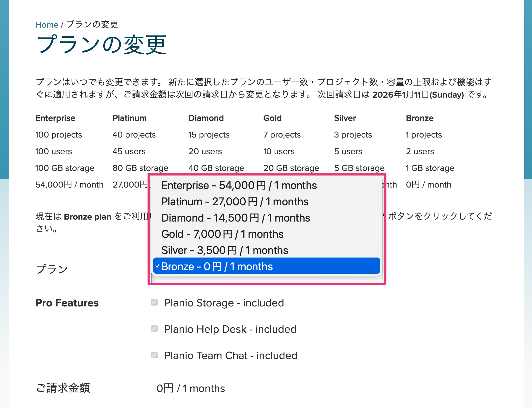Click the Planio Storage - included label
This screenshot has width=532, height=408.
click(224, 303)
